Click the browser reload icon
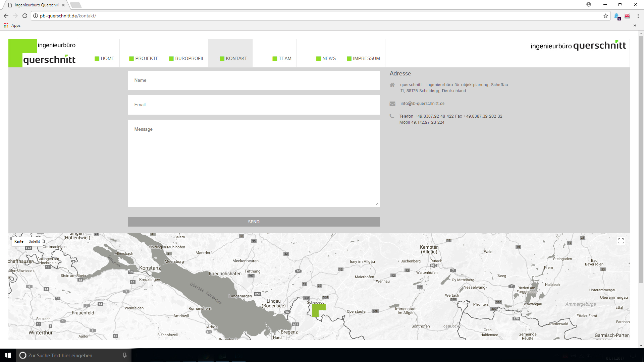Image resolution: width=644 pixels, height=362 pixels. point(25,16)
